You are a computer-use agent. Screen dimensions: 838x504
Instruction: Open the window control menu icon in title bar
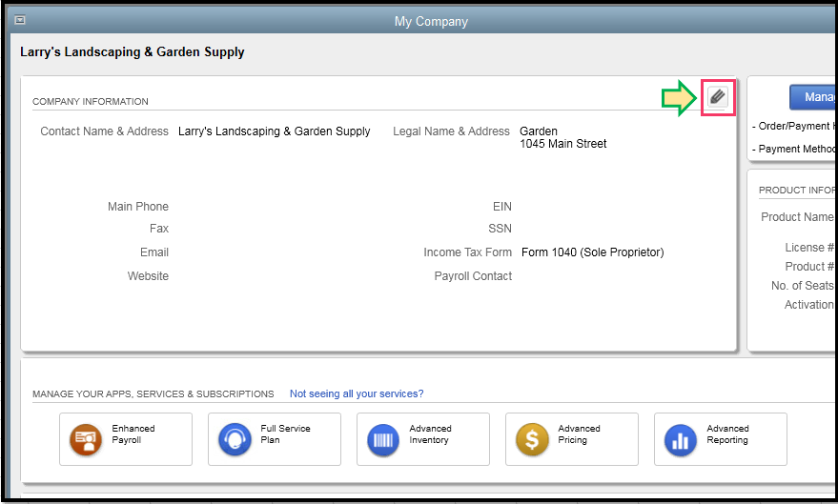click(20, 20)
